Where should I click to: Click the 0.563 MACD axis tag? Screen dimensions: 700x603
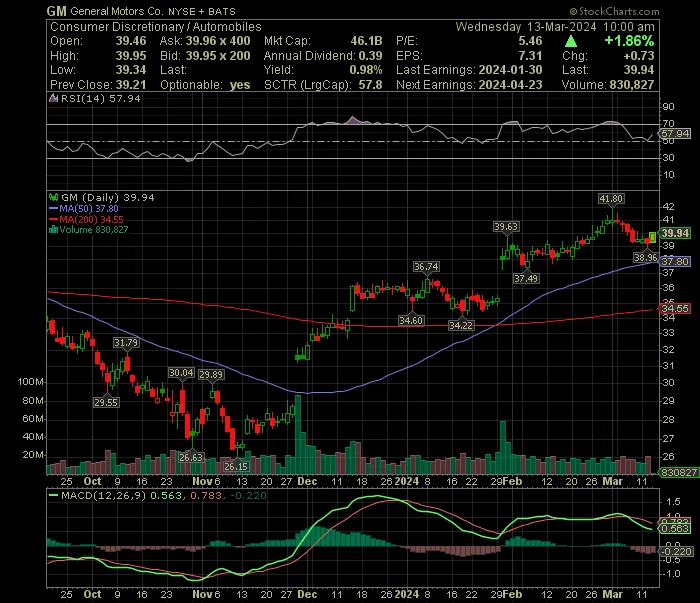[675, 528]
